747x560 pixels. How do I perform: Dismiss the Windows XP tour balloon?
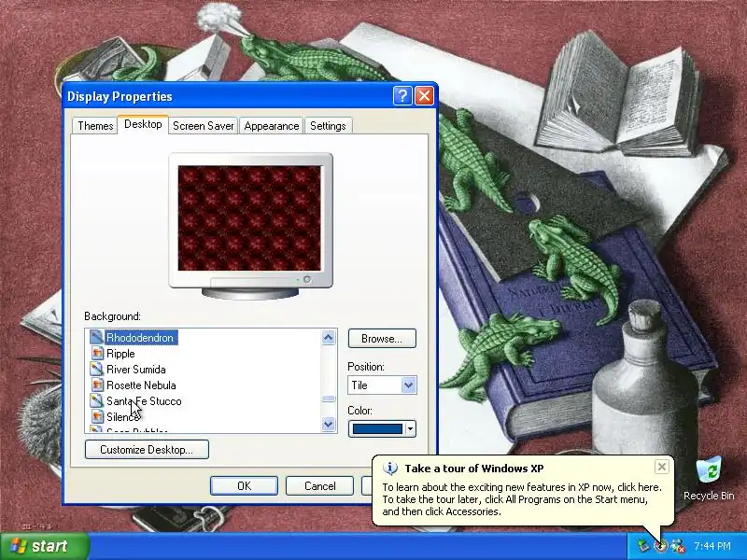point(662,467)
